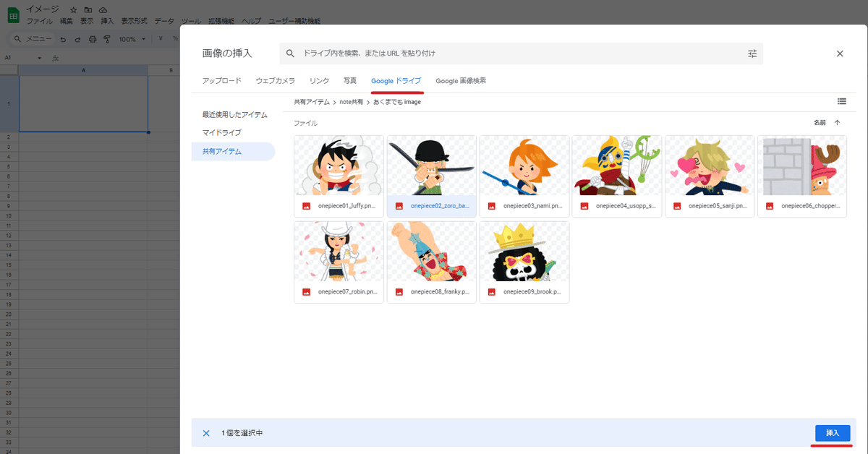Viewport: 868px width, 454px height.
Task: Select the onepiece01_luffy thumbnail
Action: 339,166
